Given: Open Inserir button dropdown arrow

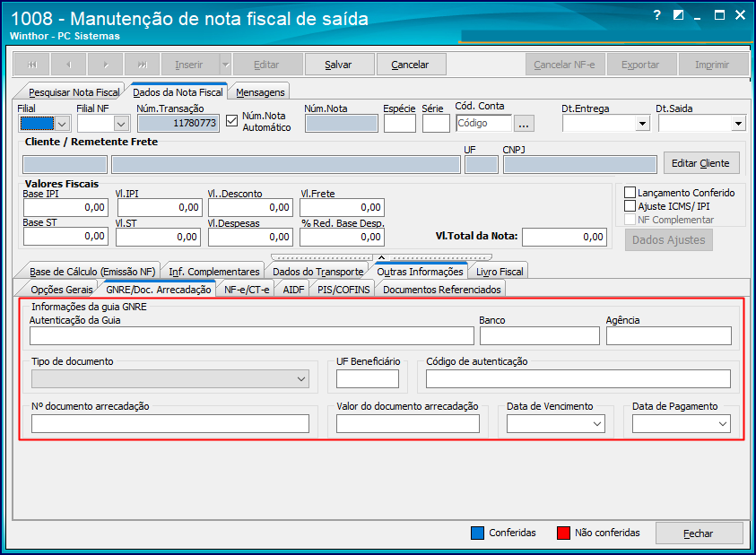Looking at the screenshot, I should 225,65.
